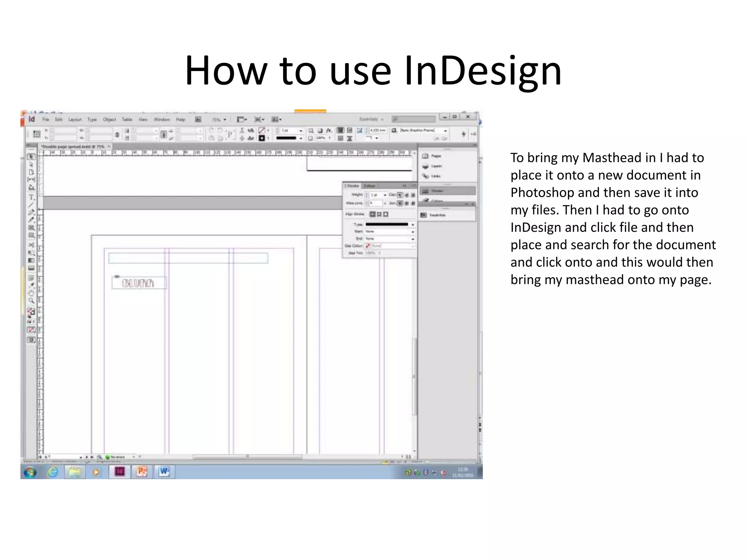Open the Pages panel
Image resolution: width=747 pixels, height=560 pixels.
pos(432,156)
